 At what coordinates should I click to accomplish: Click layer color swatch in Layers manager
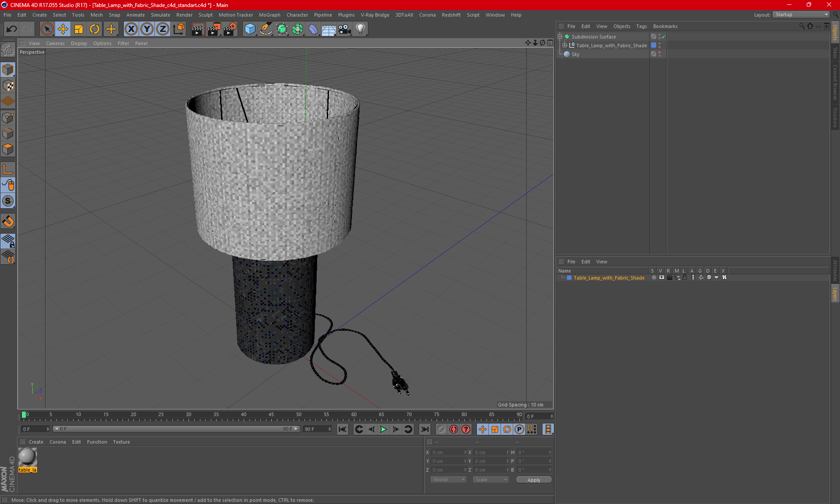coord(569,278)
